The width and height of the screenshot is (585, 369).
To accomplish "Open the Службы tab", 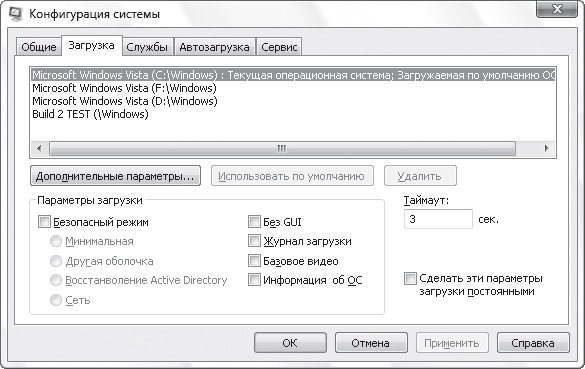I will point(147,47).
